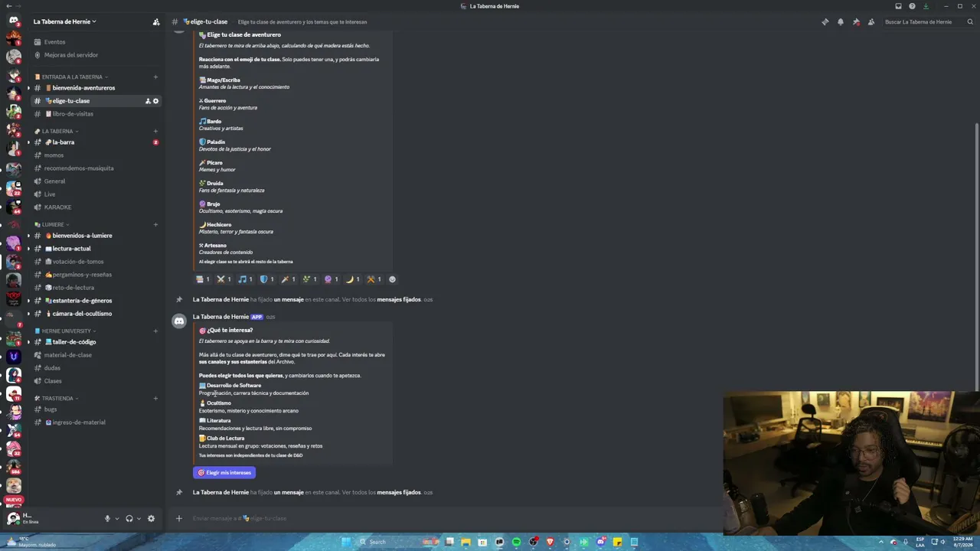Screen dimensions: 980x551
Task: Toggle the crystal ball reaction
Action: tap(331, 279)
